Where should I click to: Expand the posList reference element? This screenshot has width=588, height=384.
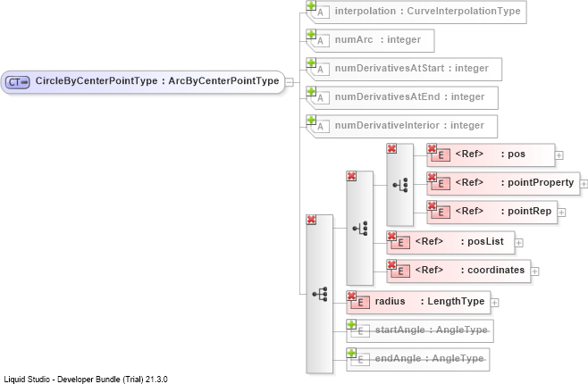point(518,243)
